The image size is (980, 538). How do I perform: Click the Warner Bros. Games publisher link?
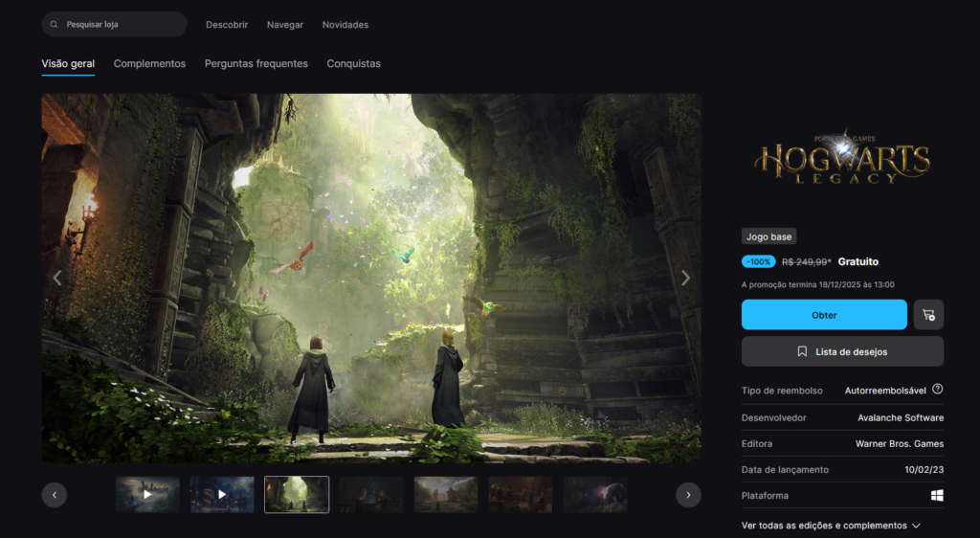point(900,443)
